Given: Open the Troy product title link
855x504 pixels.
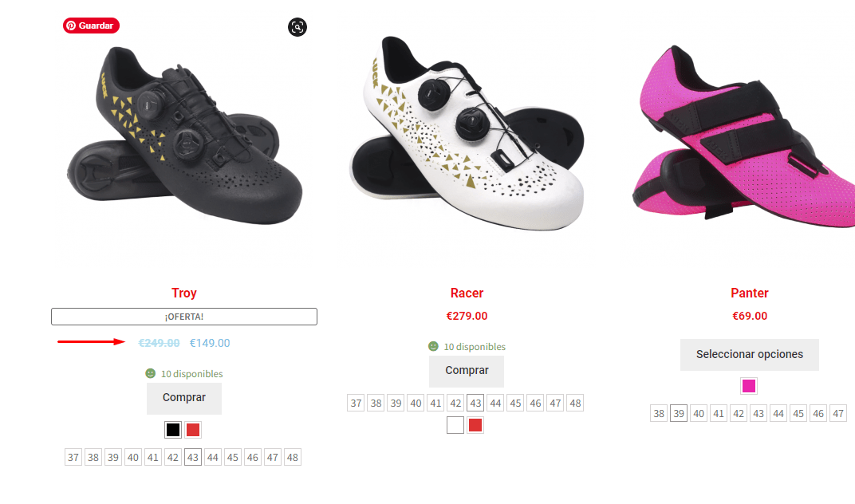Looking at the screenshot, I should (184, 293).
